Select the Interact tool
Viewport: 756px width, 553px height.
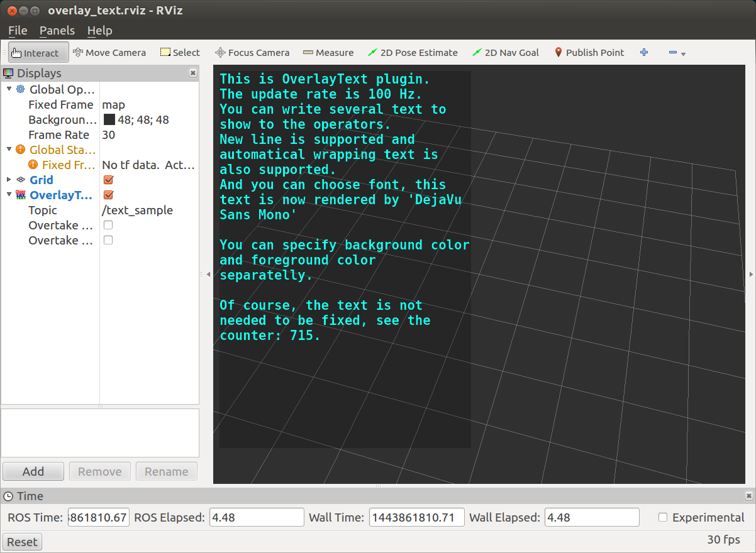(x=38, y=53)
